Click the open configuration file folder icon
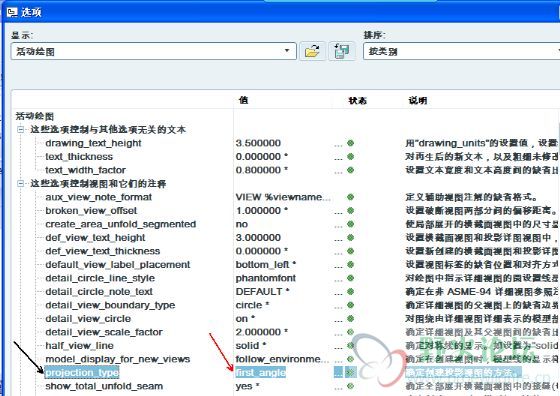The width and height of the screenshot is (560, 396). pyautogui.click(x=312, y=51)
